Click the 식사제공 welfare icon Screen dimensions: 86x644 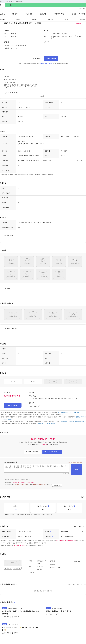pos(59,274)
